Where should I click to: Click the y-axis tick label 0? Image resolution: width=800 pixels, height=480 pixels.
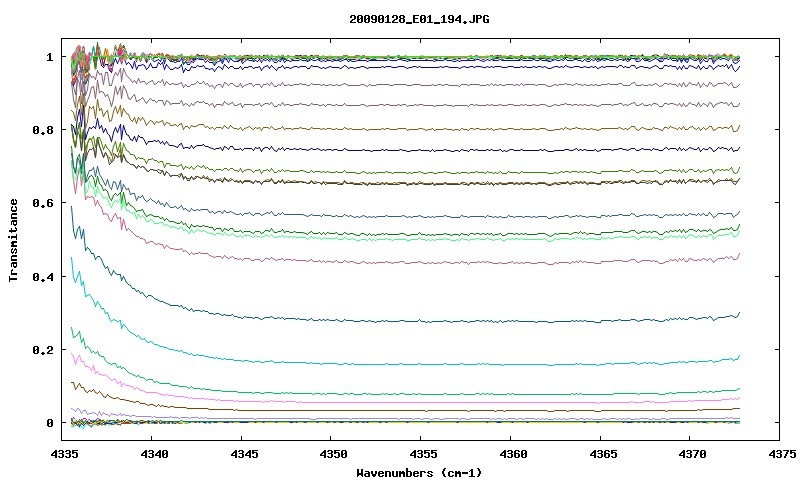tap(49, 423)
